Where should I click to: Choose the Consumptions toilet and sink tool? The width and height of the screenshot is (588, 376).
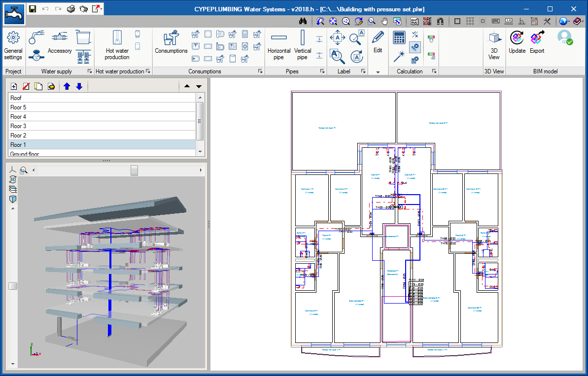[x=171, y=43]
